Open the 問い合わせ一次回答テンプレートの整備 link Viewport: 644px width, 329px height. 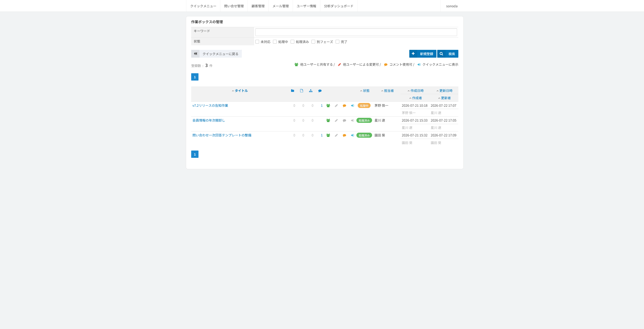click(222, 135)
